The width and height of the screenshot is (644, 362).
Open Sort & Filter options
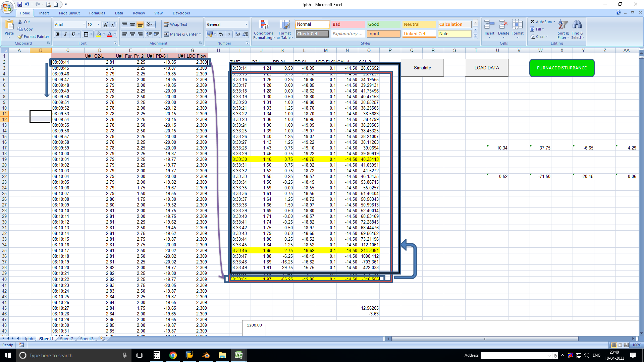[x=563, y=30]
